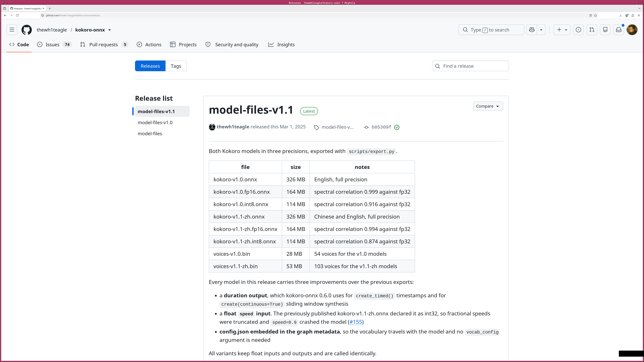644x362 pixels.
Task: Expand the Compare dropdown
Action: [488, 106]
